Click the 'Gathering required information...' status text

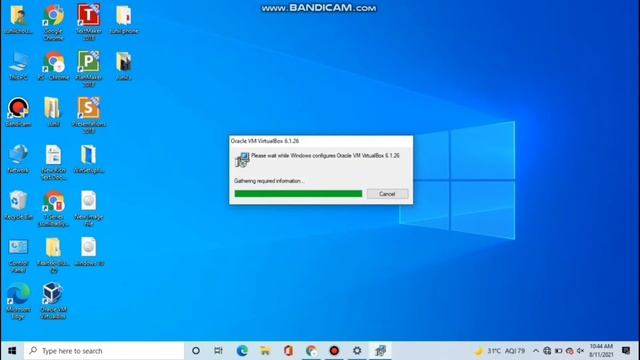click(269, 181)
